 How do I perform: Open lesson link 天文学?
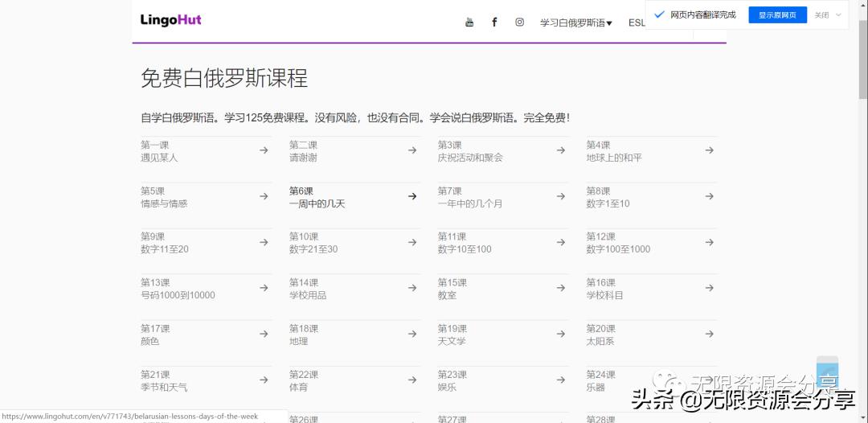pos(452,342)
